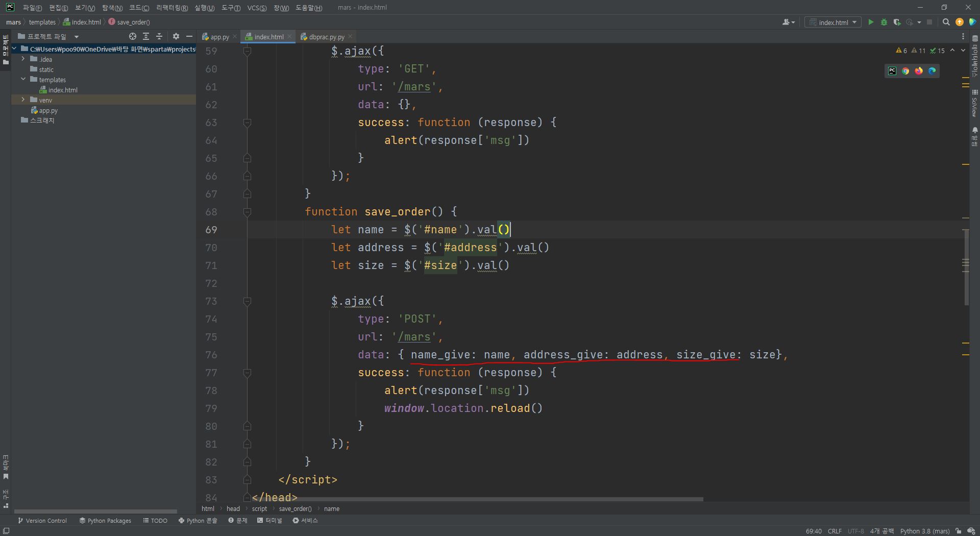Close the index.html editor tab

coord(289,37)
